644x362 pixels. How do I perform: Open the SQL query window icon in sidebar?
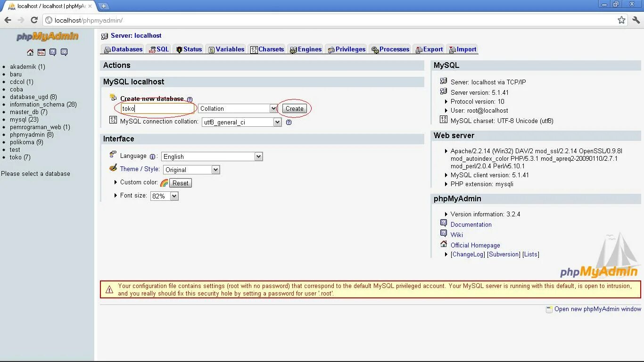[41, 52]
